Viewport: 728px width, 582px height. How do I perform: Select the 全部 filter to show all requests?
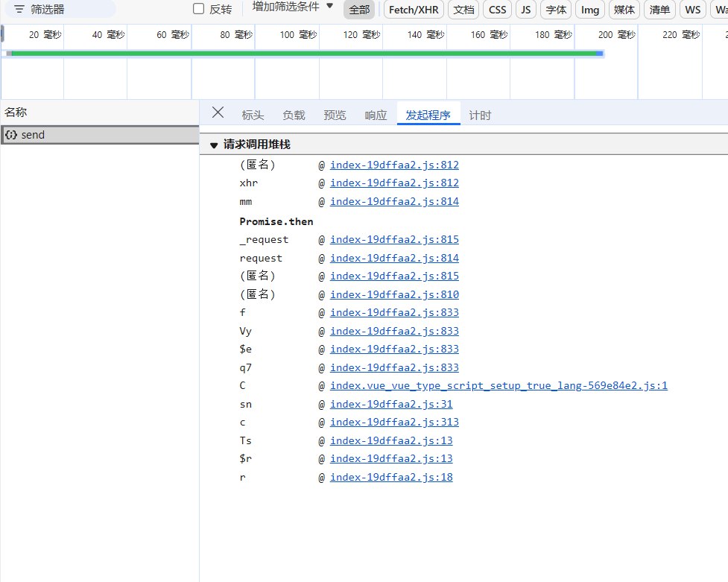pos(358,10)
